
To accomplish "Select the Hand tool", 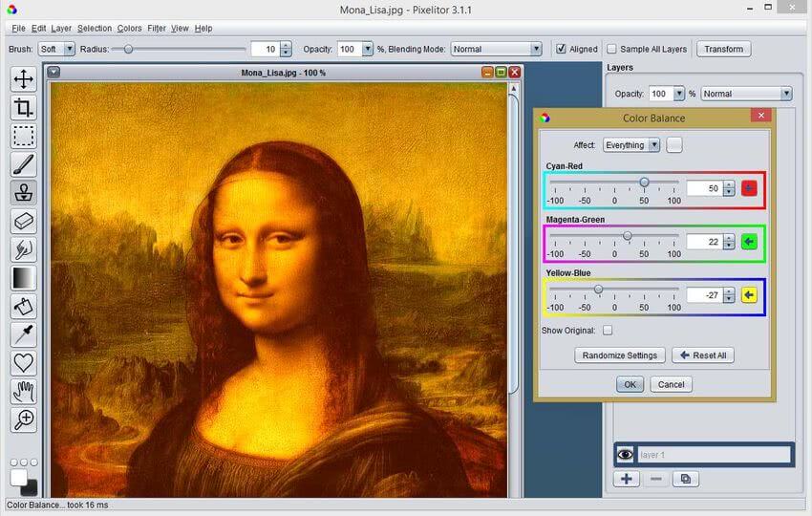I will click(x=23, y=391).
